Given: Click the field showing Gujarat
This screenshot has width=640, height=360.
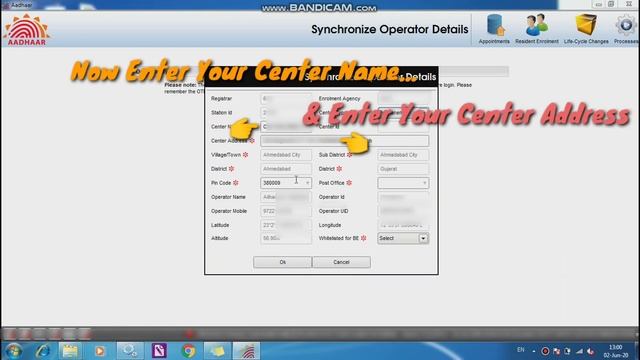Looking at the screenshot, I should pos(403,169).
